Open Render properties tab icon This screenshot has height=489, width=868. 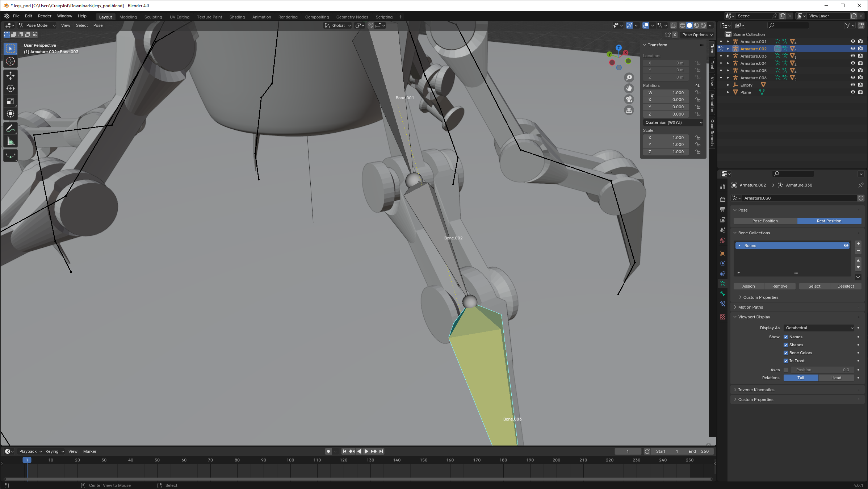tap(723, 199)
